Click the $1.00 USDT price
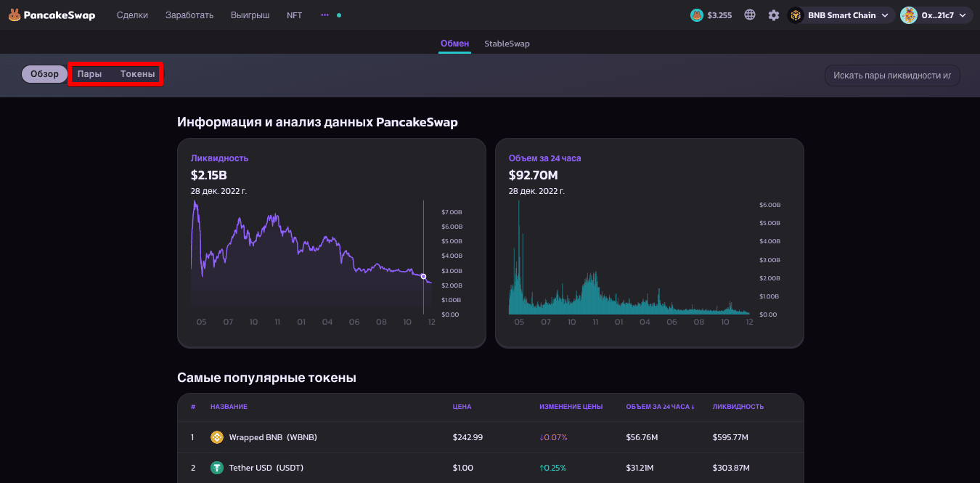The image size is (980, 483). point(462,468)
